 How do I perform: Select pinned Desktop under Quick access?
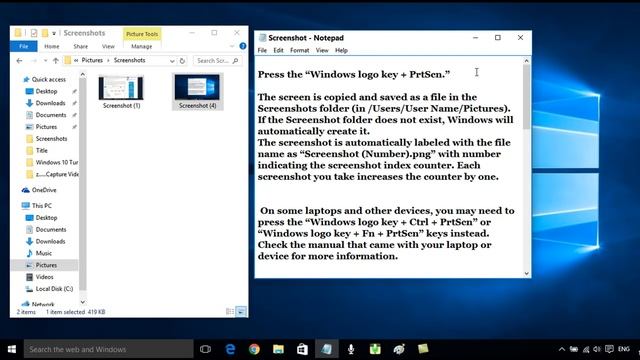click(46, 91)
